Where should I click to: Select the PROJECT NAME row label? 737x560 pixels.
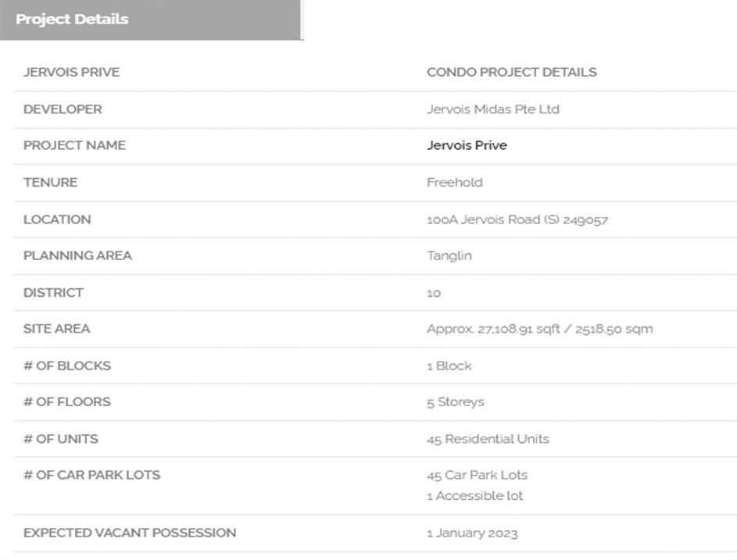pos(74,146)
